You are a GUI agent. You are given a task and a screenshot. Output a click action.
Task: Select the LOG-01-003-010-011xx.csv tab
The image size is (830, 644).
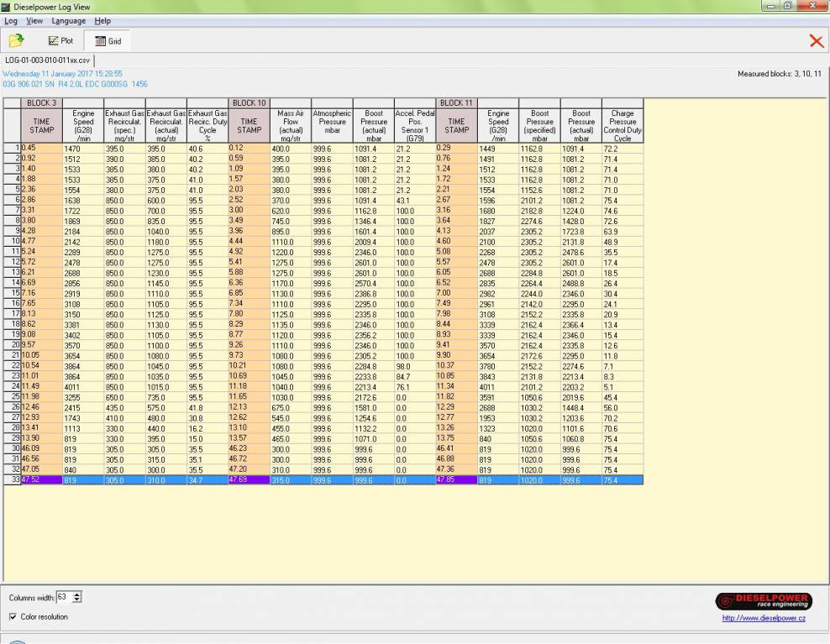click(x=48, y=60)
